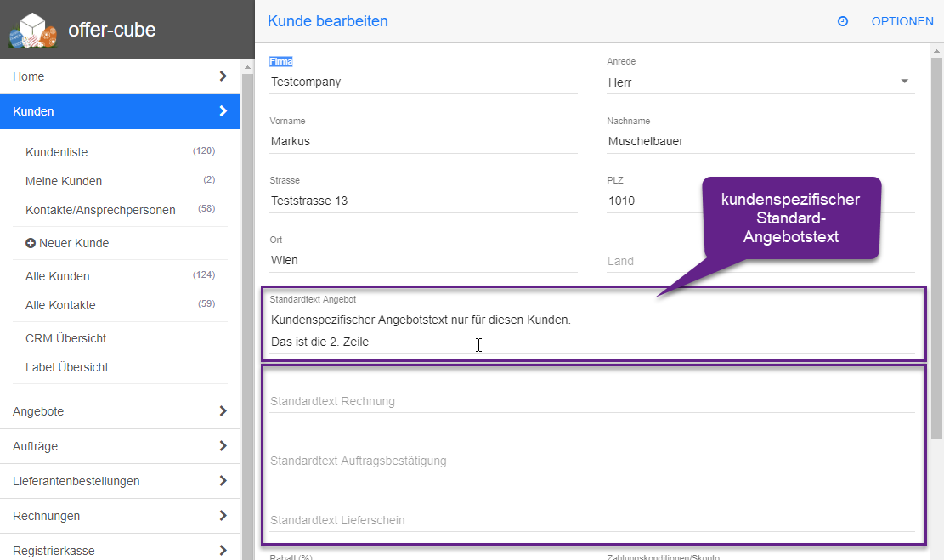
Task: Click the Neuer Kunde link
Action: pos(74,243)
